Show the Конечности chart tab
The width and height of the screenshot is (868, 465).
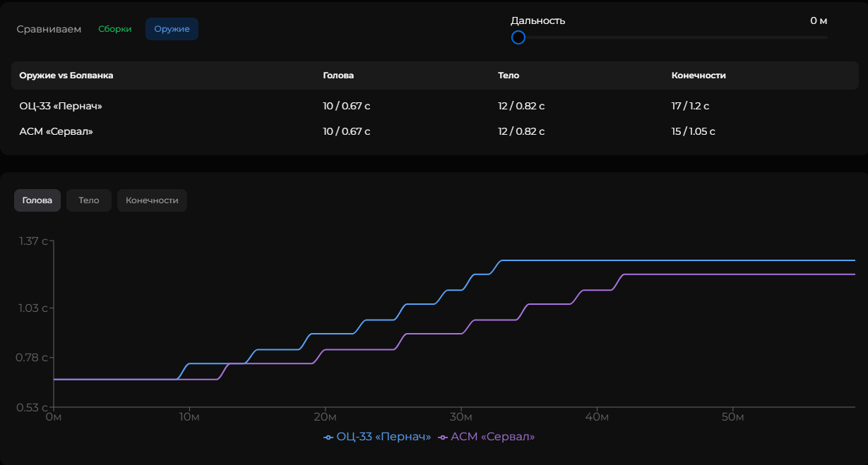pos(152,200)
